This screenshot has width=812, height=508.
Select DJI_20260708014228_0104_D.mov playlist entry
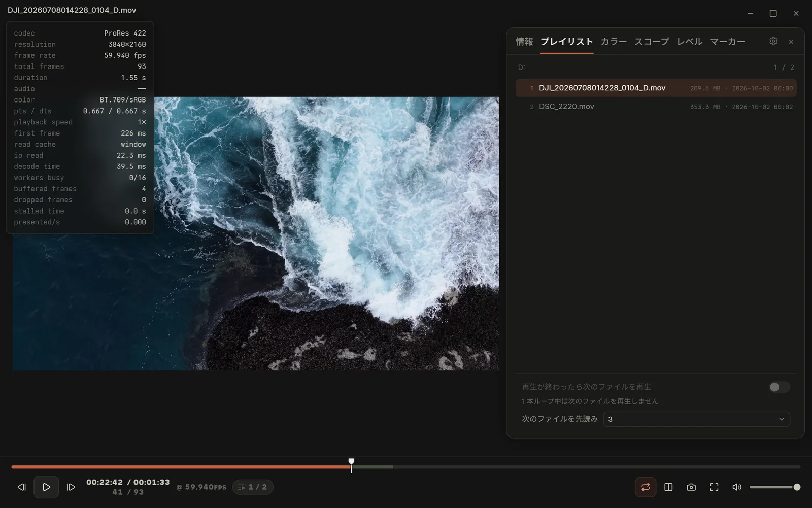pyautogui.click(x=656, y=88)
